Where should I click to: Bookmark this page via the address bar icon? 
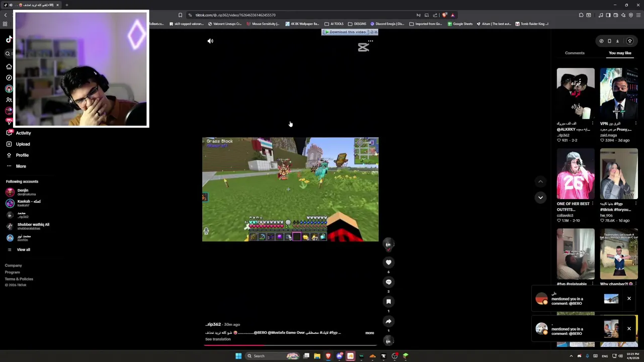tap(180, 15)
